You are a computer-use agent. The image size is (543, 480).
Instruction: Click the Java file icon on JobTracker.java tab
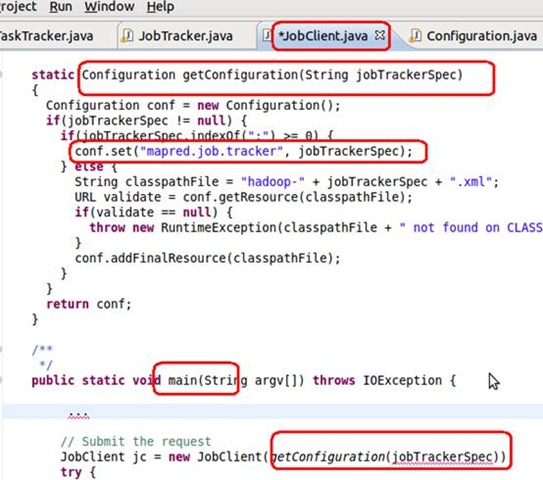click(127, 36)
